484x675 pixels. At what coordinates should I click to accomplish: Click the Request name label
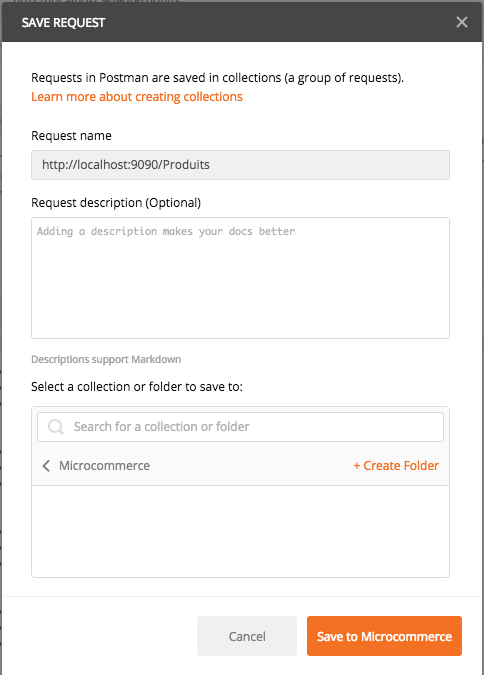pos(71,136)
